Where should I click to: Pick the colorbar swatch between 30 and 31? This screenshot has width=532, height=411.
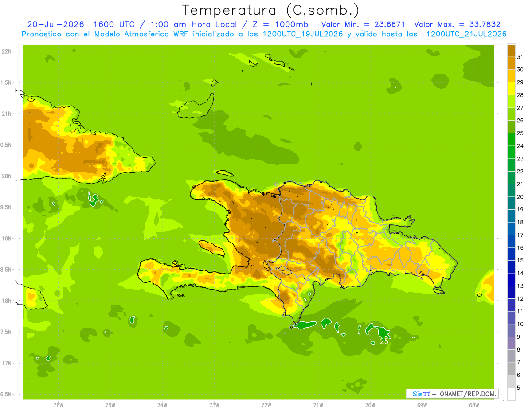point(512,63)
